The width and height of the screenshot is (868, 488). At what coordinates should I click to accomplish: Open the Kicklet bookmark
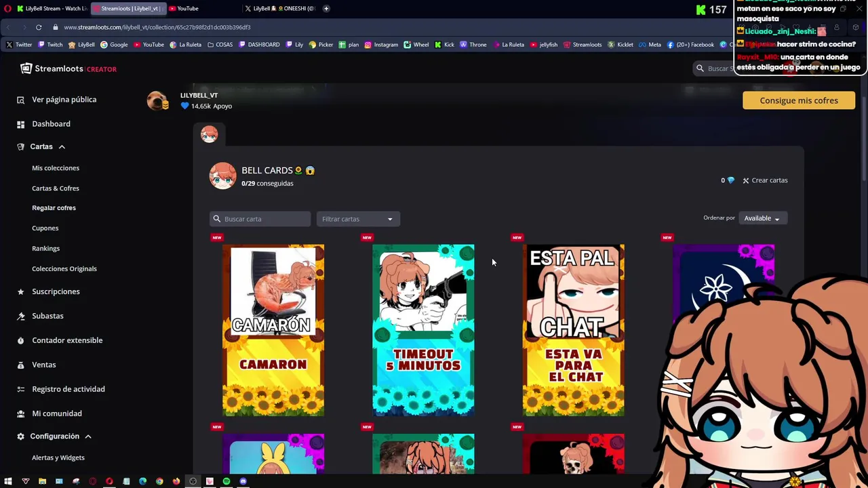point(620,45)
